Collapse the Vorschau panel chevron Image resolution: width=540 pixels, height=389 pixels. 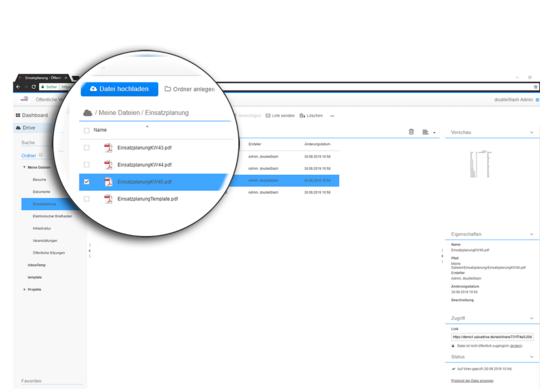(531, 133)
